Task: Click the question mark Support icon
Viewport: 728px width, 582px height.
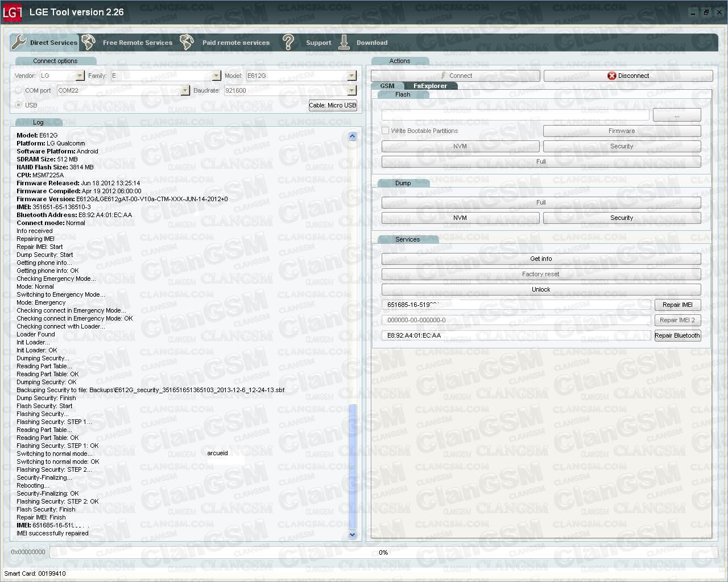Action: (x=288, y=42)
